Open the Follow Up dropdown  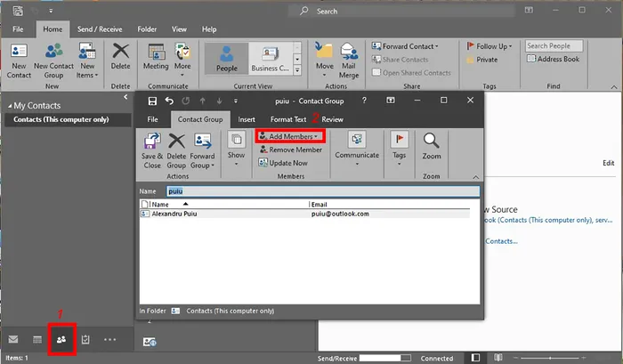489,46
